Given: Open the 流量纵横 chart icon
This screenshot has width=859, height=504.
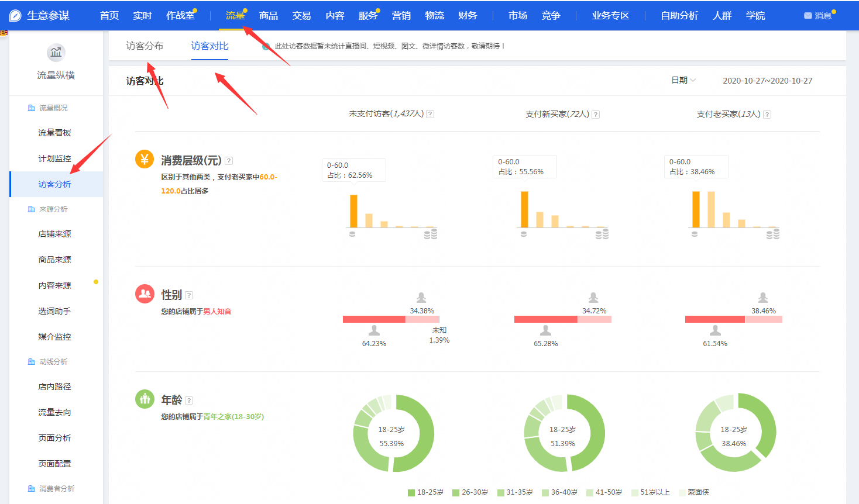Looking at the screenshot, I should (56, 53).
